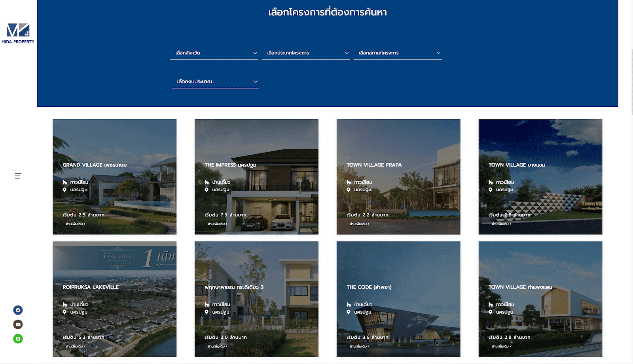Open the LINE social link
This screenshot has height=364, width=633.
pyautogui.click(x=18, y=339)
